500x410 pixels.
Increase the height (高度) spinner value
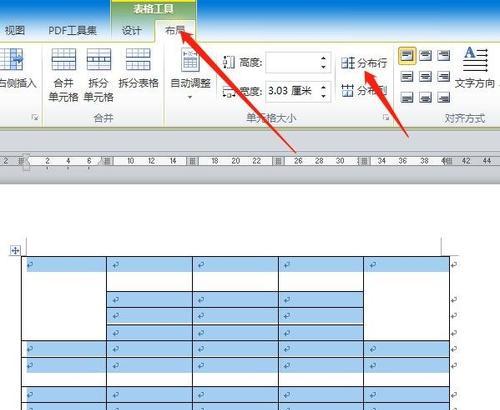tap(323, 59)
